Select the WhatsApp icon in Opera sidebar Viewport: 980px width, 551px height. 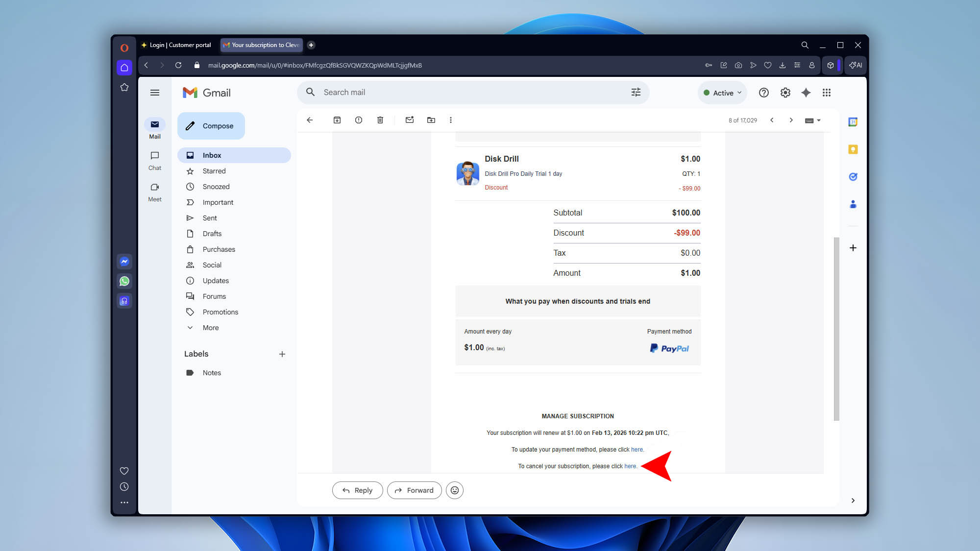124,281
